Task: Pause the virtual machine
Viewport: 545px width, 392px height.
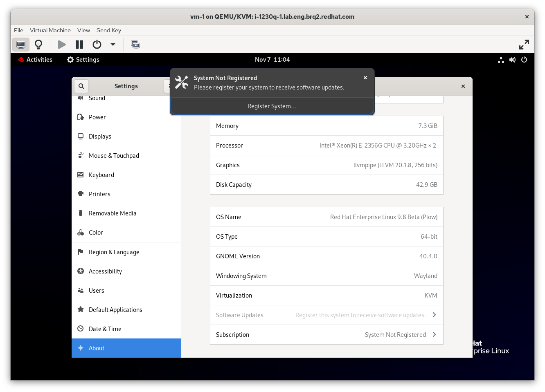Action: coord(79,45)
